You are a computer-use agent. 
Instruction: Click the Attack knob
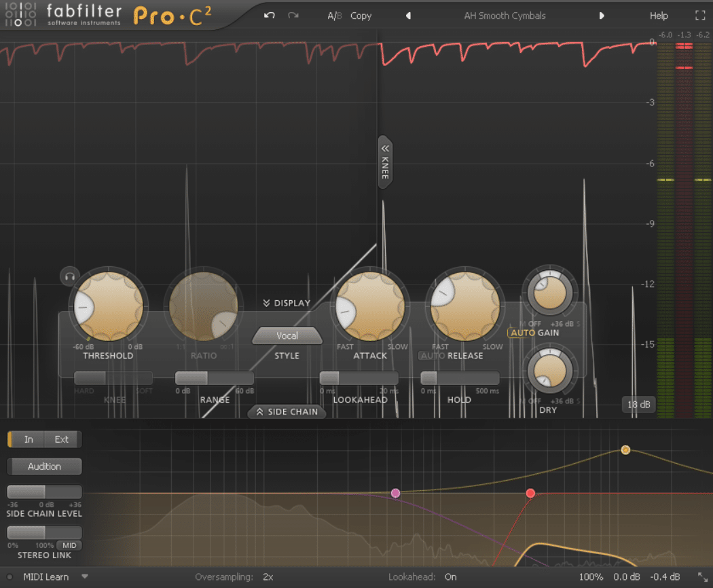pos(369,306)
